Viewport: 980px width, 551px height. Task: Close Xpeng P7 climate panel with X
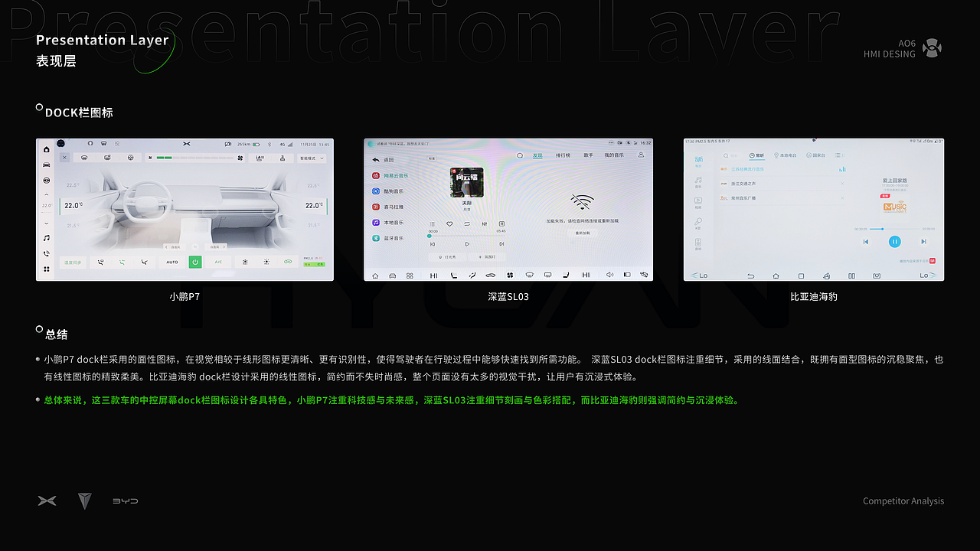click(x=64, y=158)
